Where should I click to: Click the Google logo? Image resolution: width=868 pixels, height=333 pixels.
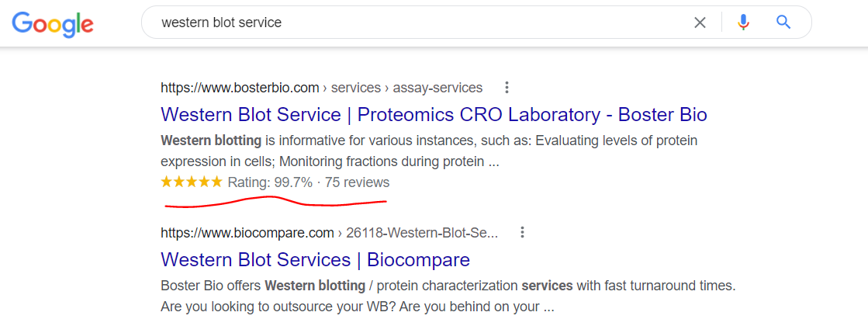(x=53, y=24)
